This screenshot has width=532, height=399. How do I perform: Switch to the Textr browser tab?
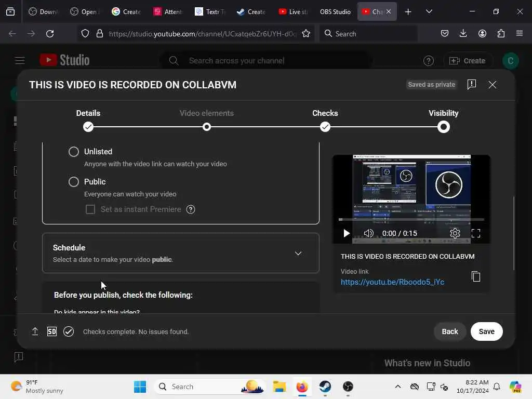210,11
